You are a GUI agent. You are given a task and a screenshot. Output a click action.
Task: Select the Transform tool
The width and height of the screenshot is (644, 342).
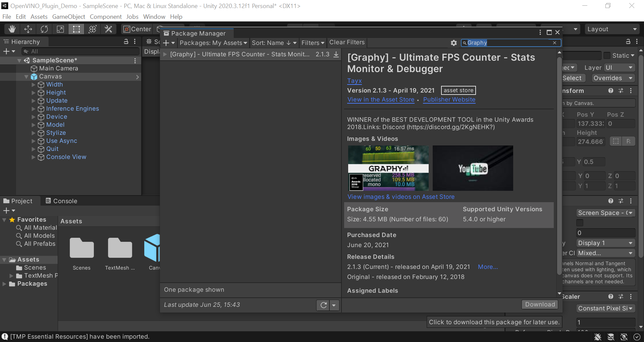pyautogui.click(x=93, y=29)
